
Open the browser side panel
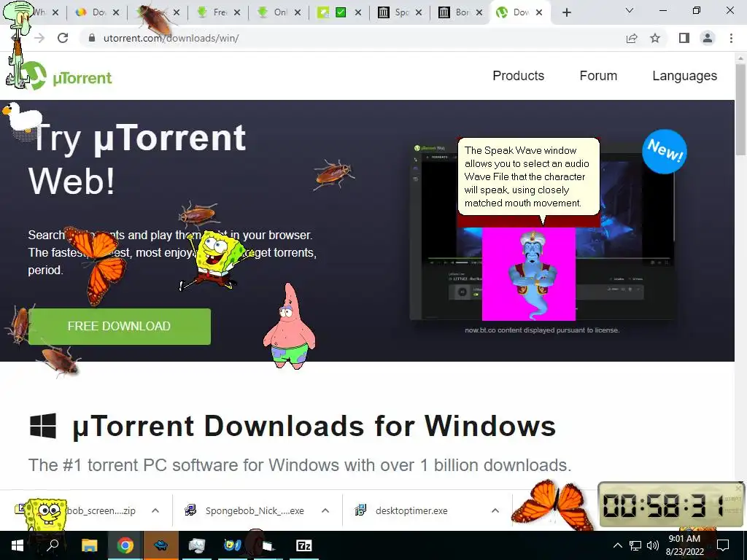click(x=684, y=38)
